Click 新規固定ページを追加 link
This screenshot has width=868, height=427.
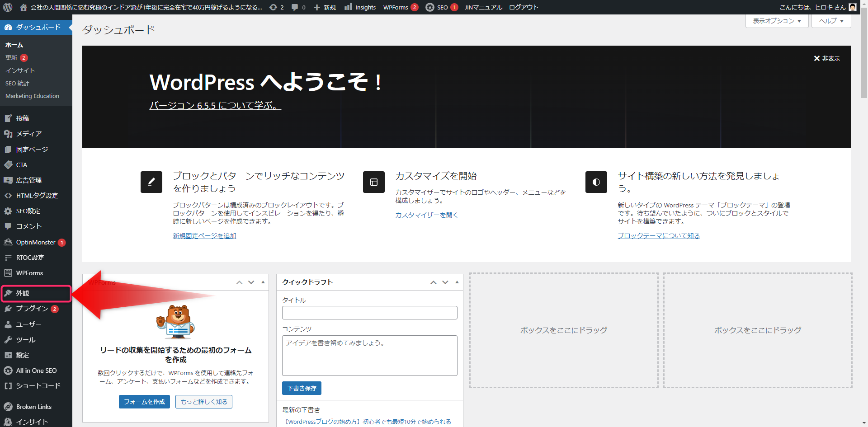[x=204, y=236]
